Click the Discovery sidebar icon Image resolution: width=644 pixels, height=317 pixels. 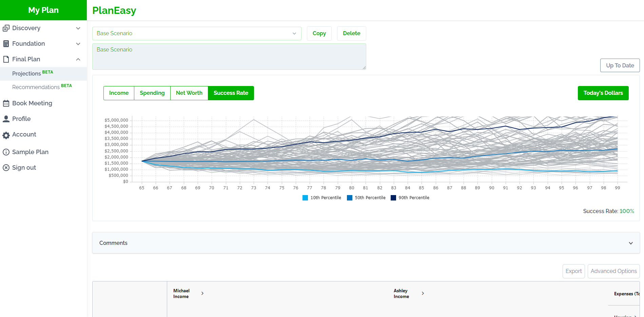pos(6,28)
